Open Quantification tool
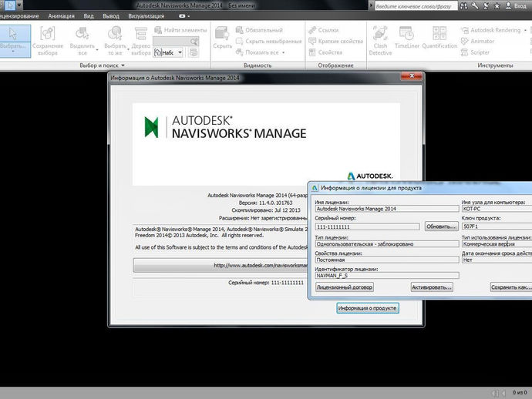The width and height of the screenshot is (532, 399). pos(439,38)
